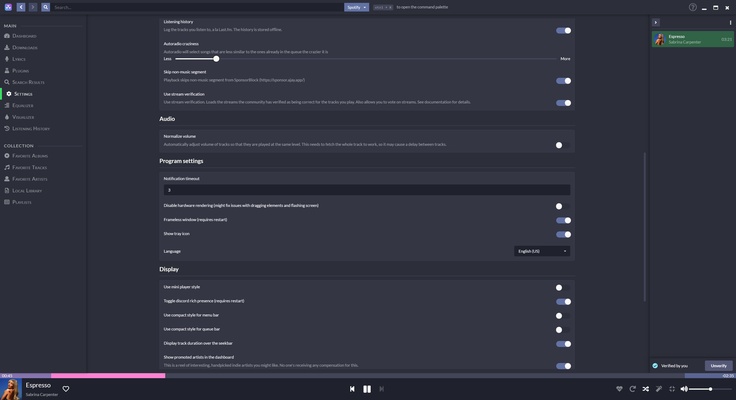Enable compact style for queue bar
736x400 pixels.
[563, 330]
